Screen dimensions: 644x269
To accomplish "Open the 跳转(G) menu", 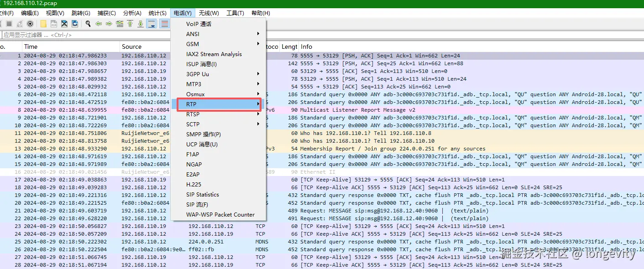I will click(81, 13).
